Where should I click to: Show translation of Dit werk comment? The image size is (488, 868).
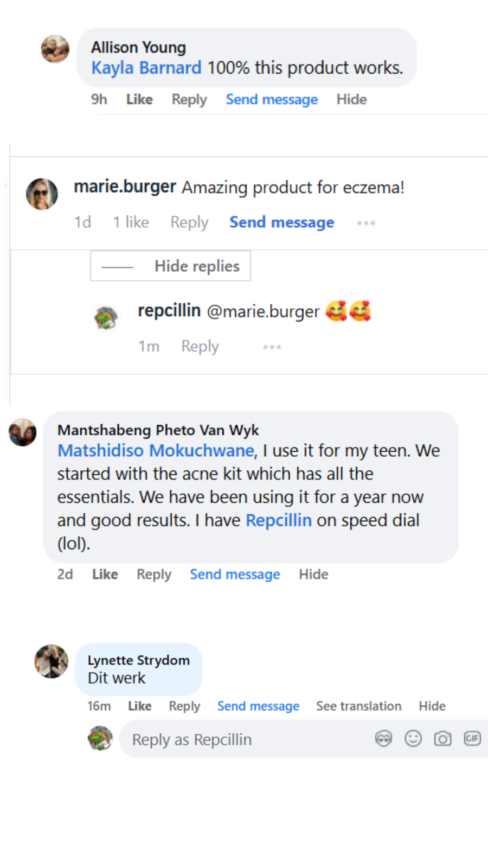[x=358, y=706]
